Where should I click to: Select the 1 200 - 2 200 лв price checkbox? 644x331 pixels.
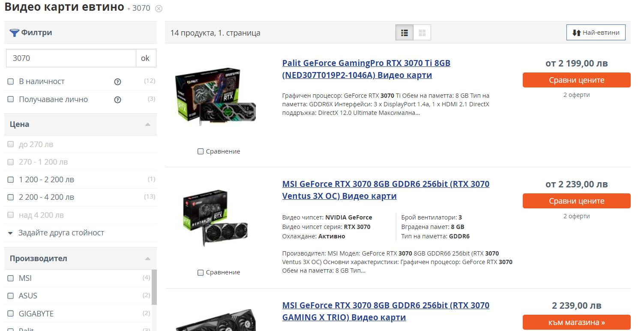click(11, 180)
